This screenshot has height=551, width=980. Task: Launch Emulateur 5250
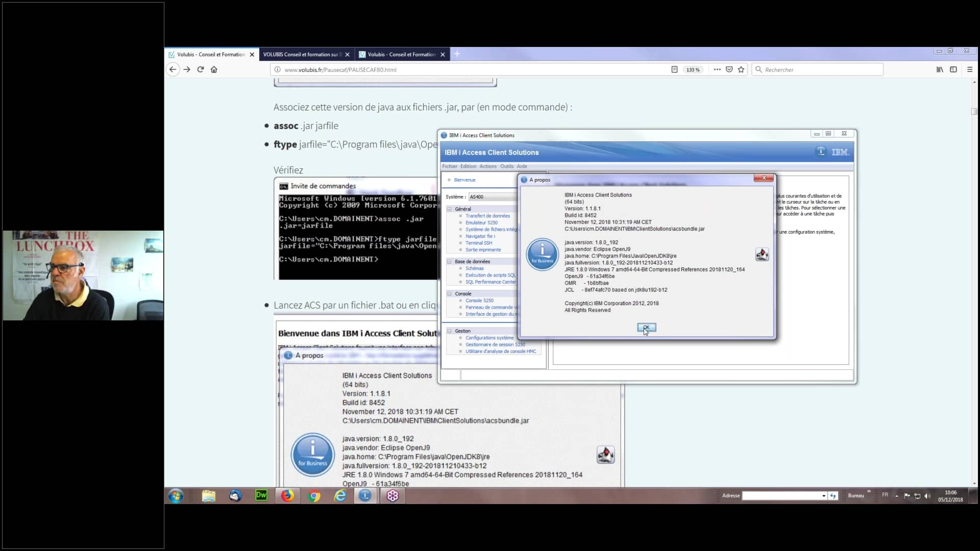pos(481,223)
